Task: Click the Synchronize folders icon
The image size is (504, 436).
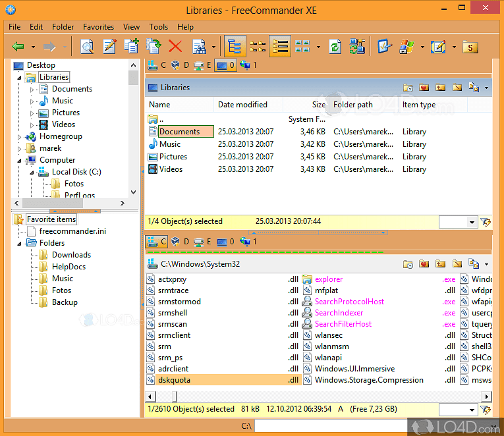Action: (x=358, y=46)
